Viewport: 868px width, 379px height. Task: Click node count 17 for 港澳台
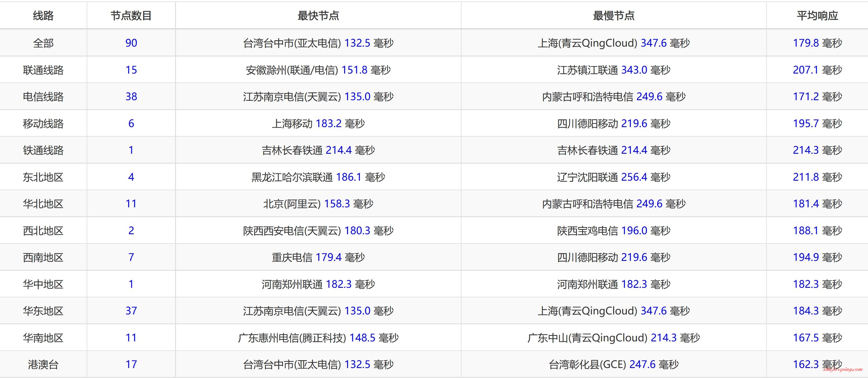(x=131, y=364)
